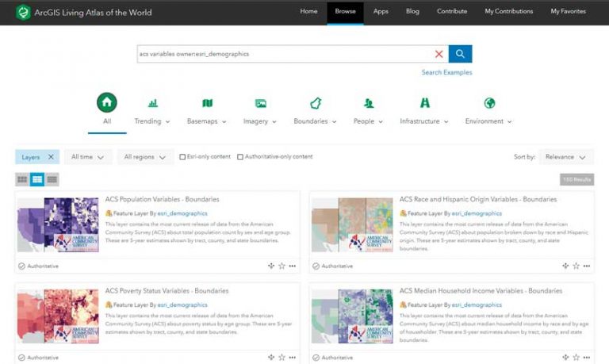Screen dimensions: 609x364
Task: Switch to list card view
Action: click(x=37, y=179)
